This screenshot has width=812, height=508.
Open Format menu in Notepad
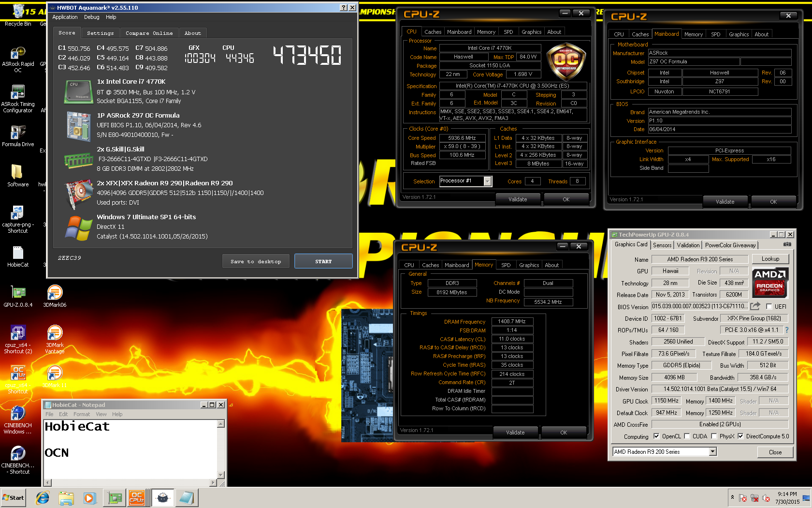click(x=82, y=414)
